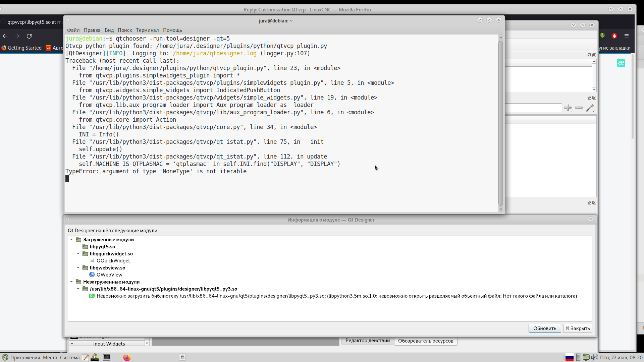Collapse the Незагруженные модули tree node
This screenshot has height=362, width=644.
point(71,282)
